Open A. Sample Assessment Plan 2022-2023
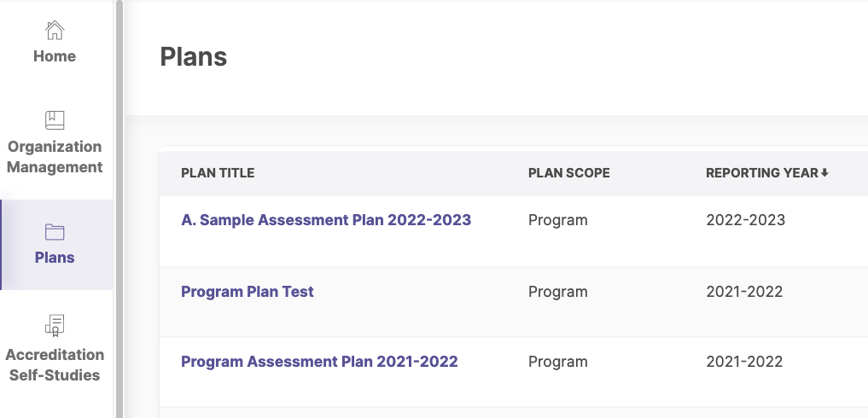Screen dimensions: 868x418 326,220
